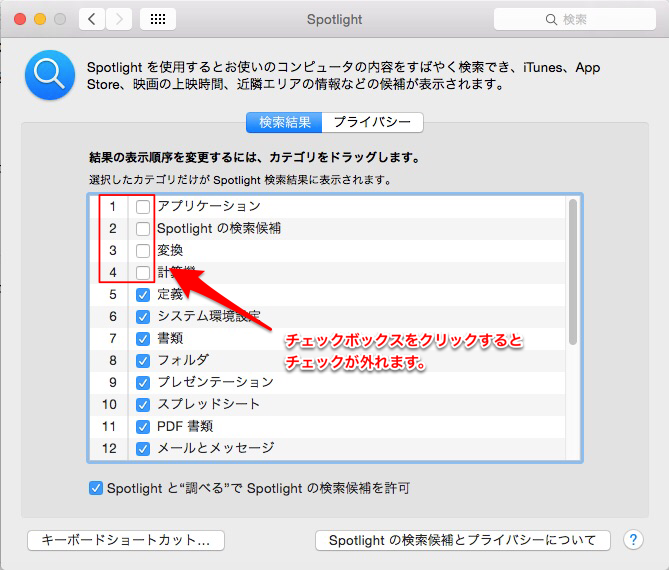Open Spotlight の検索候補とプライバシーについて button

(462, 541)
